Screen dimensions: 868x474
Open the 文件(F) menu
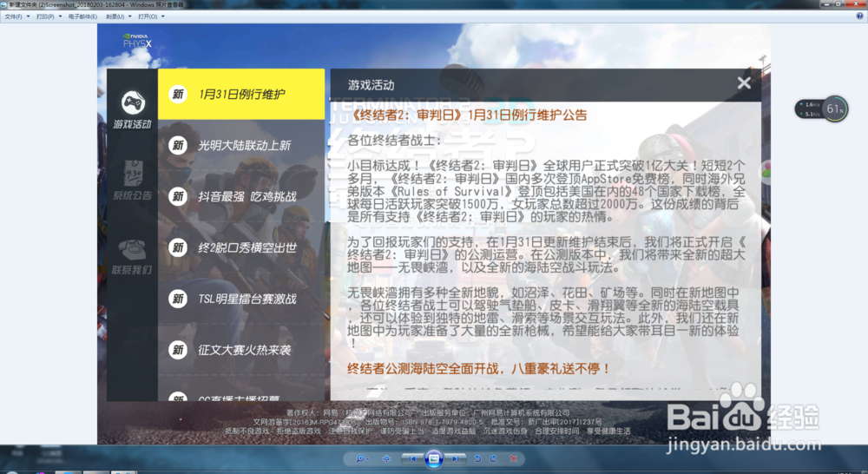point(16,16)
